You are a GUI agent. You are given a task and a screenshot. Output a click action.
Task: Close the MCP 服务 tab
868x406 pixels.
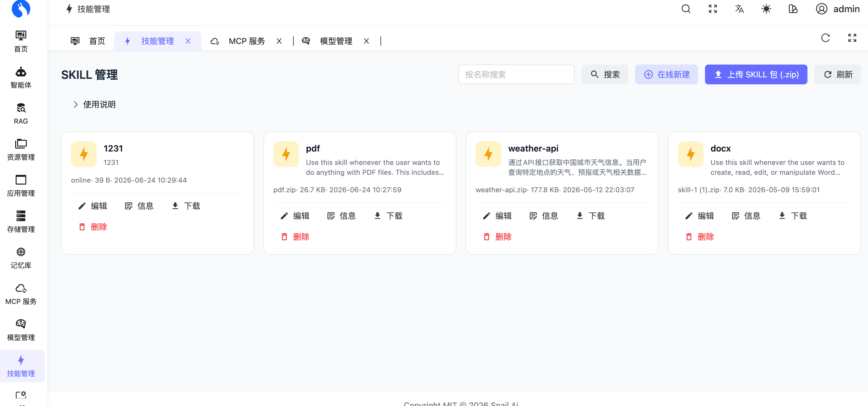pyautogui.click(x=279, y=41)
